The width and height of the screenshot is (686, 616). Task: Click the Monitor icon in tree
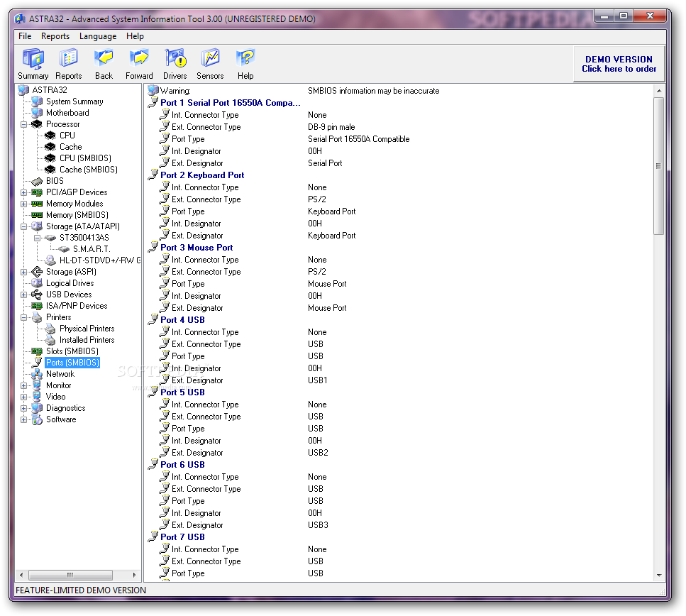37,386
